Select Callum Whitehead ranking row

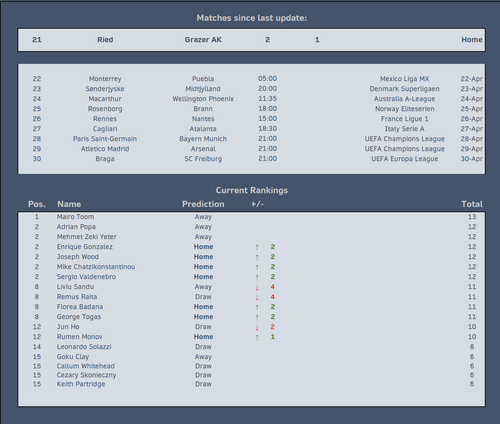click(x=252, y=366)
